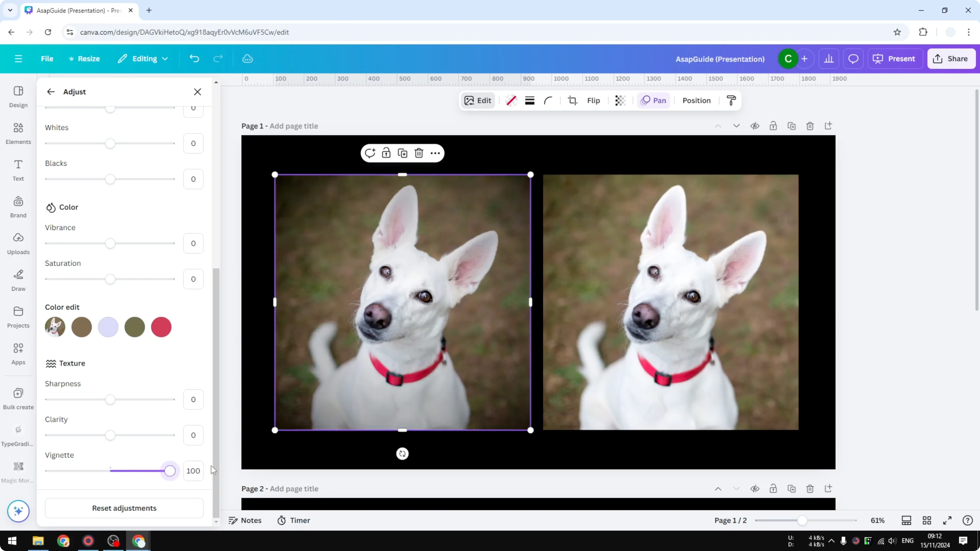Image resolution: width=980 pixels, height=551 pixels.
Task: Duplicate Page 1 with the copy icon
Action: (x=792, y=126)
